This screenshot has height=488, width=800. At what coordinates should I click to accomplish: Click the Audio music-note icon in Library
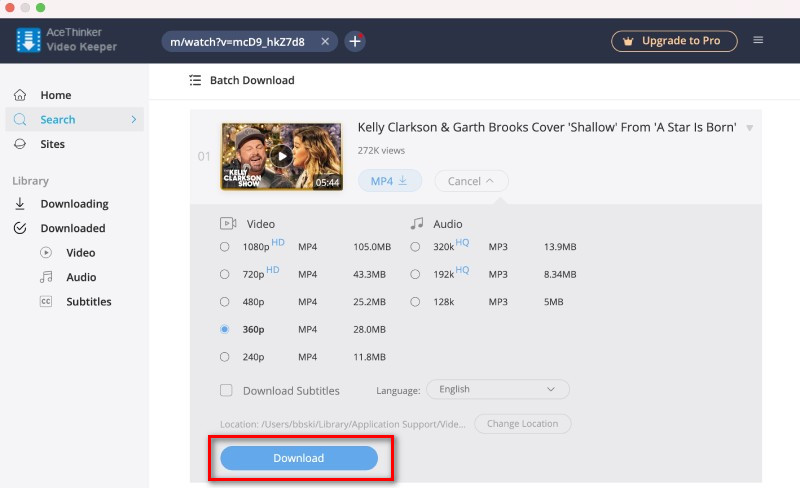46,277
